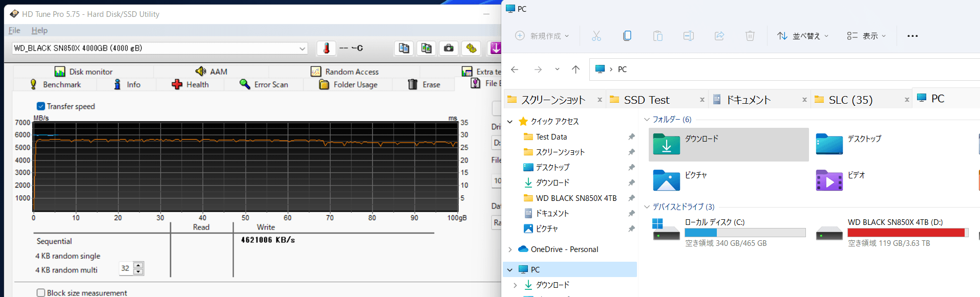Close the SSD Test Explorer tab
Screen dimensions: 980x297
702,100
